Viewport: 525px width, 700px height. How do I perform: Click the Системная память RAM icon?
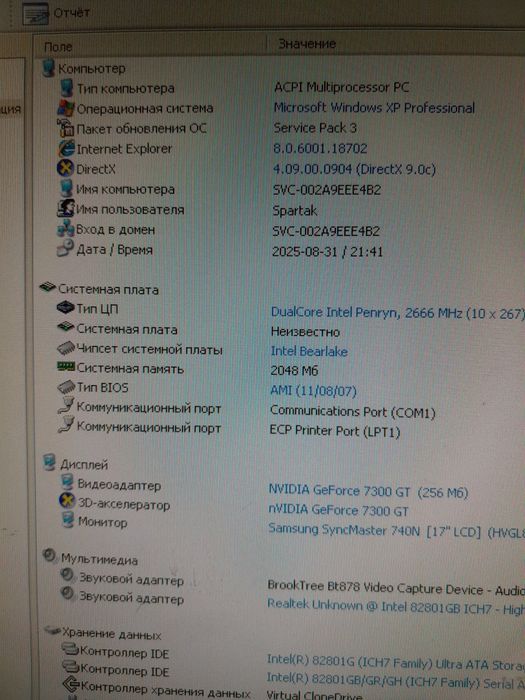pyautogui.click(x=66, y=367)
